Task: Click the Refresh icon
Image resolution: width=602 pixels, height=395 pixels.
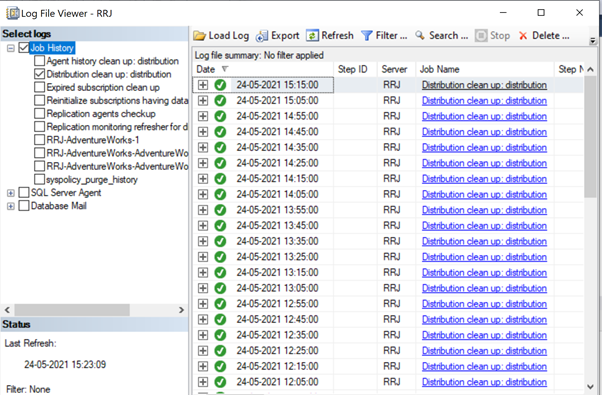Action: (x=312, y=36)
